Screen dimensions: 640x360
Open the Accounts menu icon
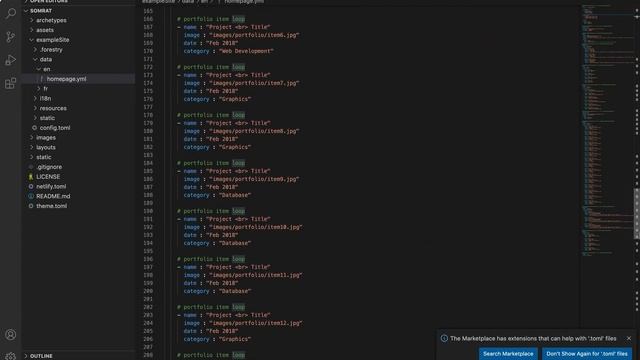pyautogui.click(x=11, y=335)
